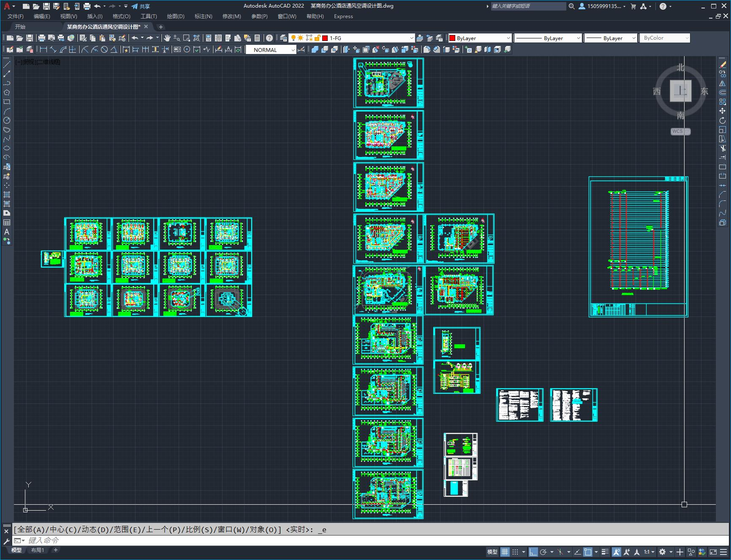Toggle the drawing grid display
Screen dimensions: 731x560
pyautogui.click(x=505, y=552)
